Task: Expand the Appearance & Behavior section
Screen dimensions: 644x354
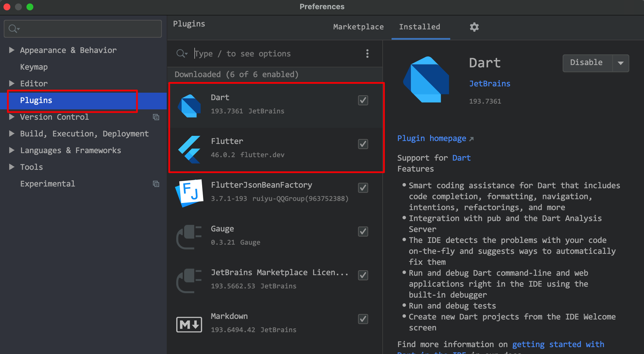Action: [x=11, y=50]
